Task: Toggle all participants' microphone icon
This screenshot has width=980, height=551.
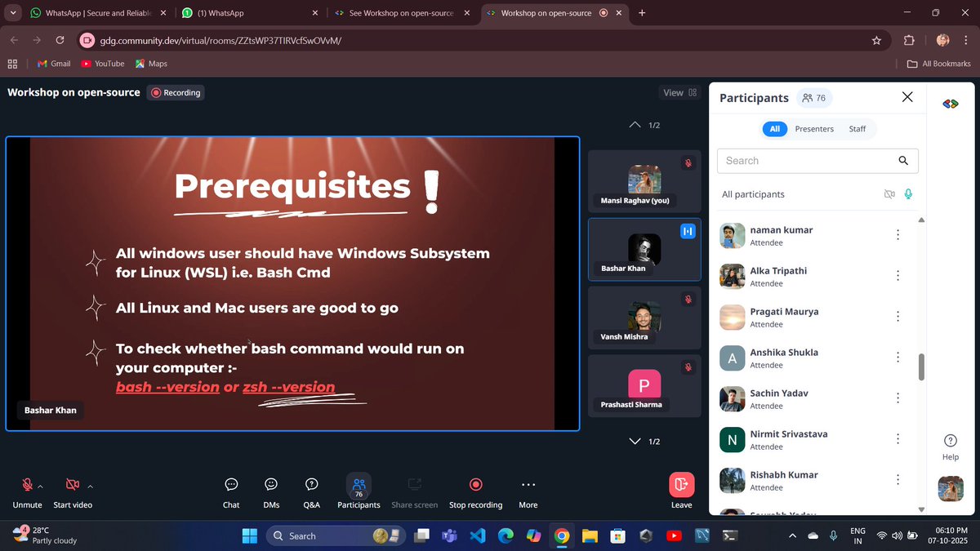Action: (x=908, y=194)
